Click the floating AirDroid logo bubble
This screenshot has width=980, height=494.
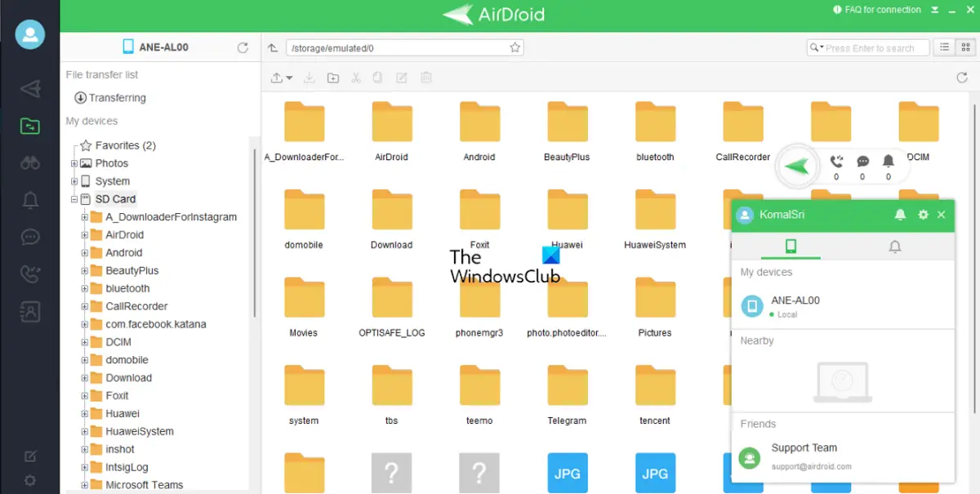[797, 167]
